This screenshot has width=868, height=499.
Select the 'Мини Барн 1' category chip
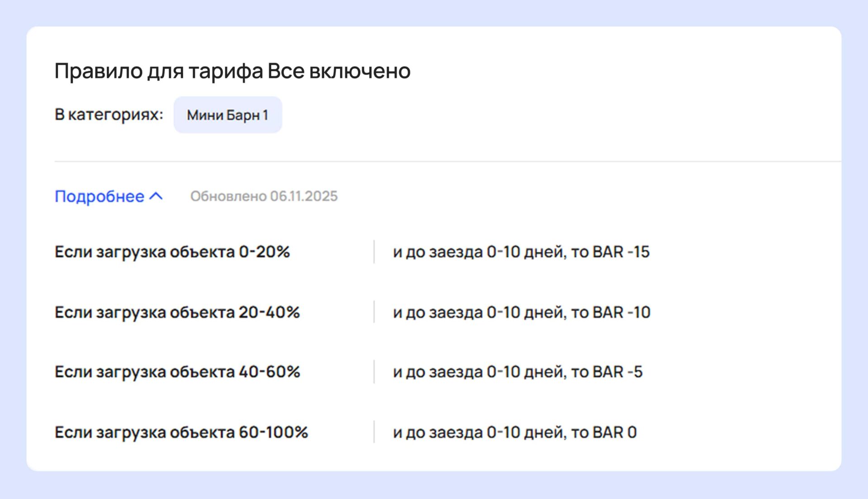[227, 115]
